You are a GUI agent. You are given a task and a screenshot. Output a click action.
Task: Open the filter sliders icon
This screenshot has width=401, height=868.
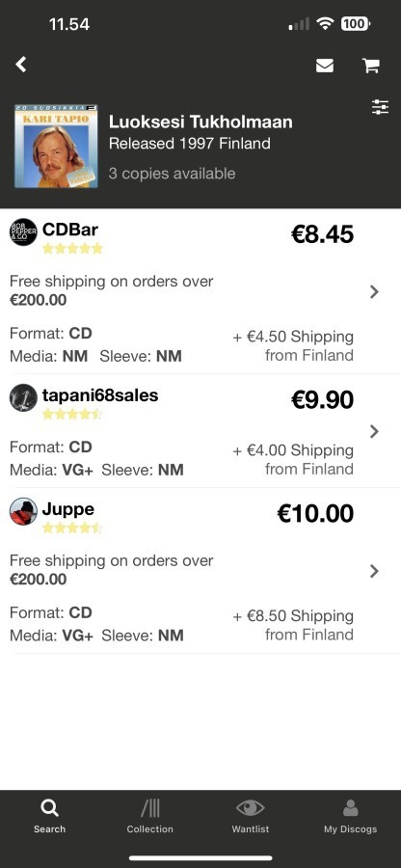click(x=380, y=107)
